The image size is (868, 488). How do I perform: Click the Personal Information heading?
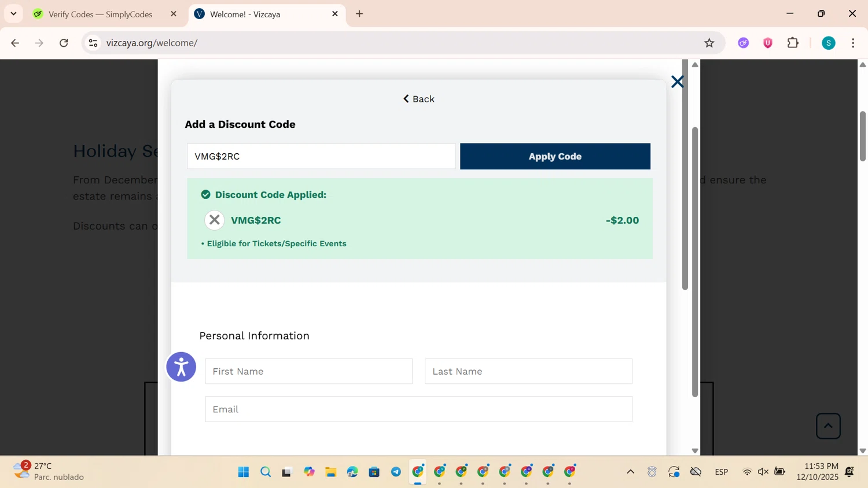pyautogui.click(x=254, y=336)
